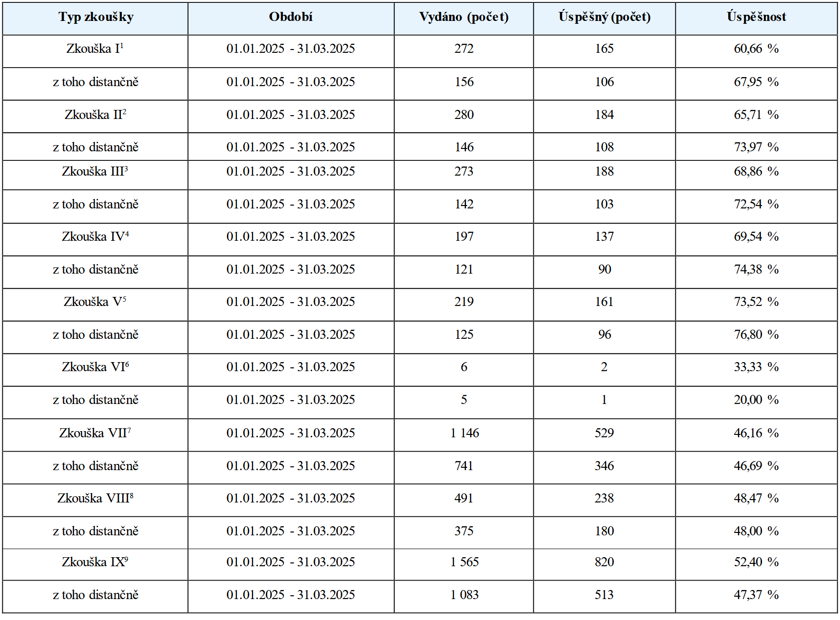Select the 'Zkouška IX' row label
840x620 pixels.
(x=95, y=562)
